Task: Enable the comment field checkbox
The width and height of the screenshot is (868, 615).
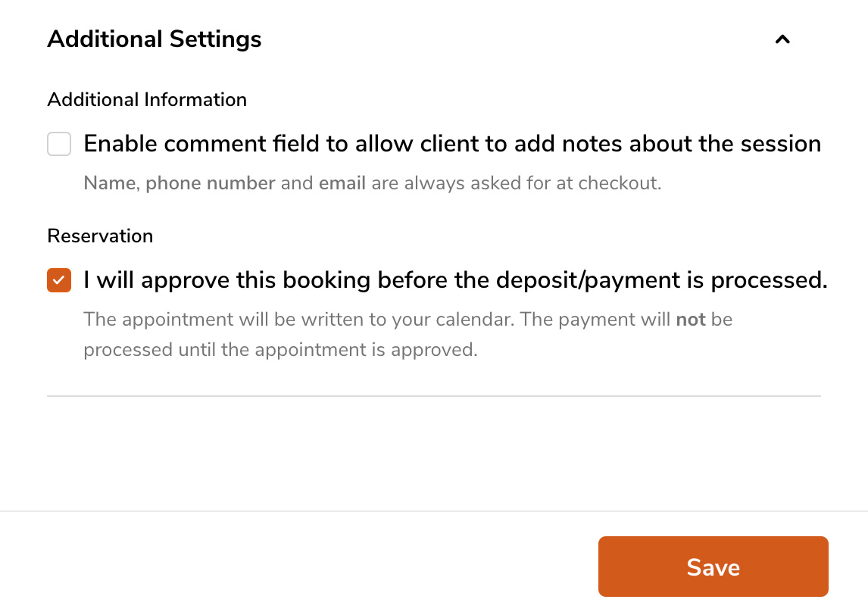Action: [x=59, y=144]
